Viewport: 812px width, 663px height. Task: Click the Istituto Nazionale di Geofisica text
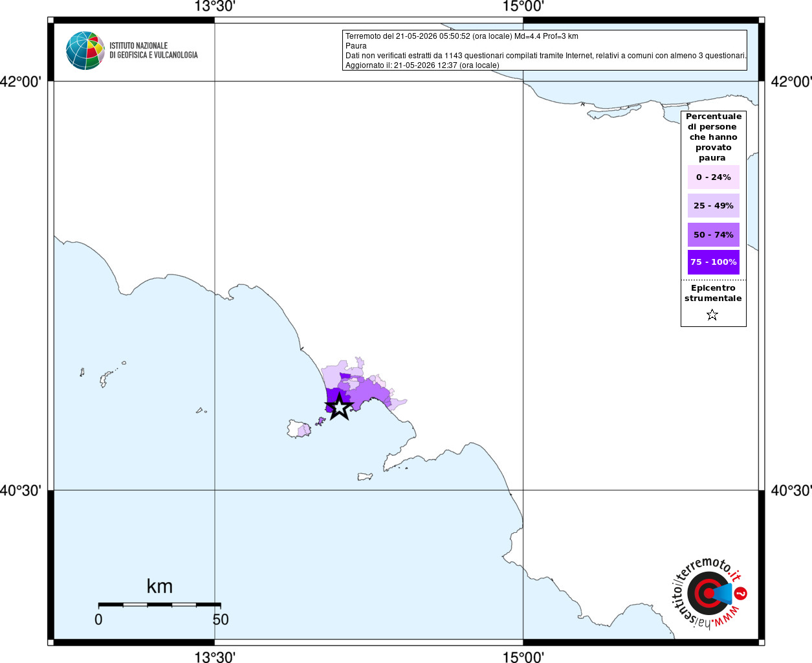click(153, 51)
